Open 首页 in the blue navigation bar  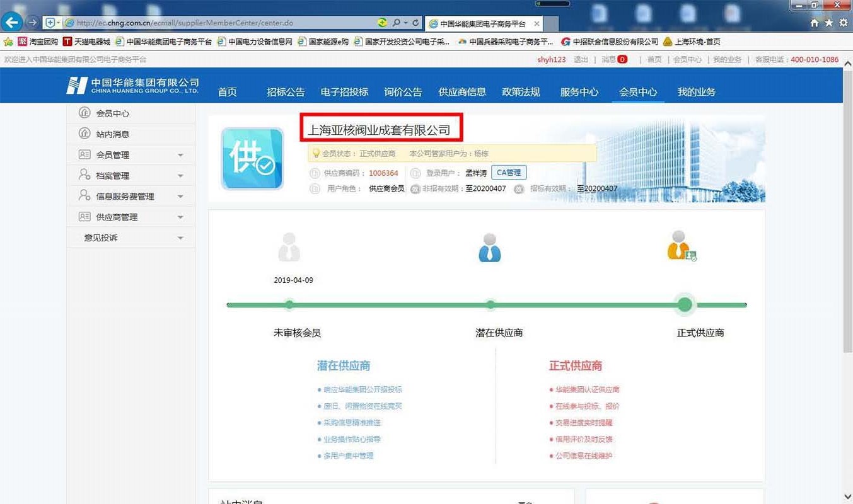tap(228, 92)
